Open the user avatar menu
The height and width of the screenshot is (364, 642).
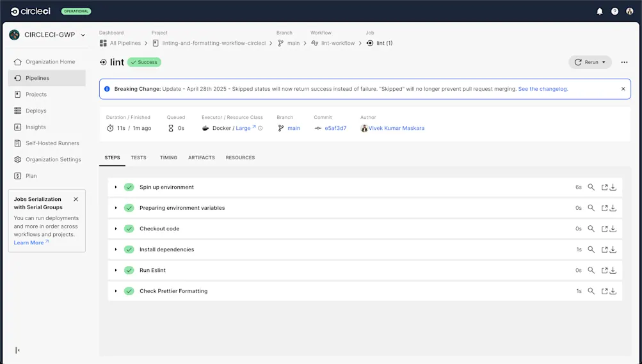[x=630, y=12]
